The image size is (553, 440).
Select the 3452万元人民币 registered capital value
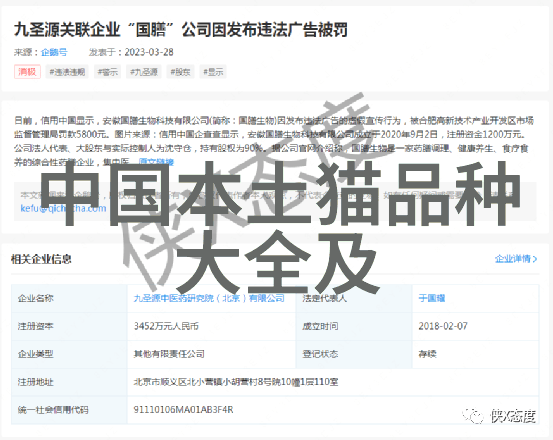(x=166, y=326)
